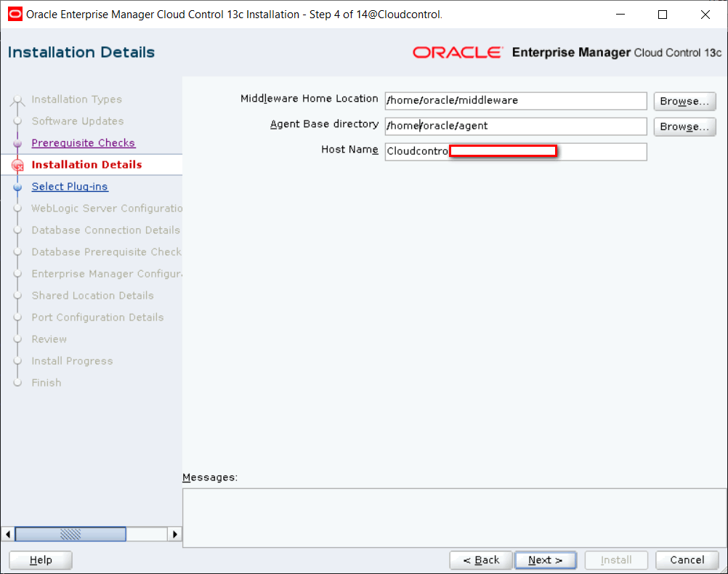
Task: Browse for Middleware Home Location
Action: (x=684, y=101)
